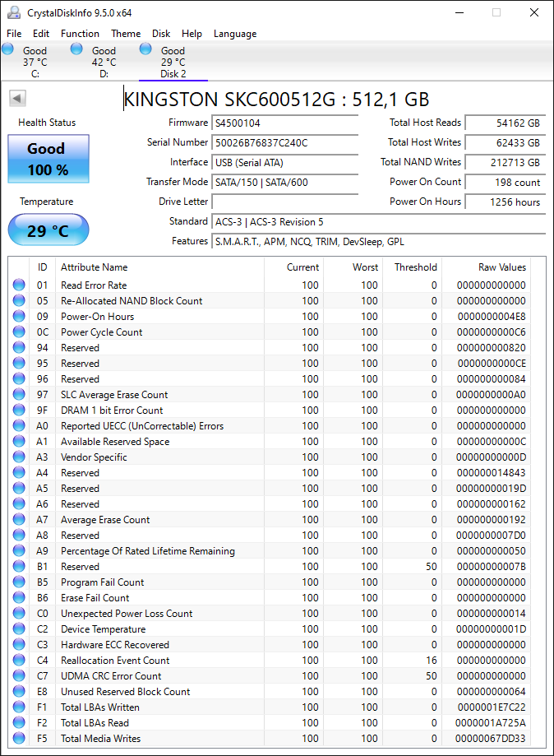Click the status icon for Vendor Specific
Screen dimensions: 554x756
point(19,457)
